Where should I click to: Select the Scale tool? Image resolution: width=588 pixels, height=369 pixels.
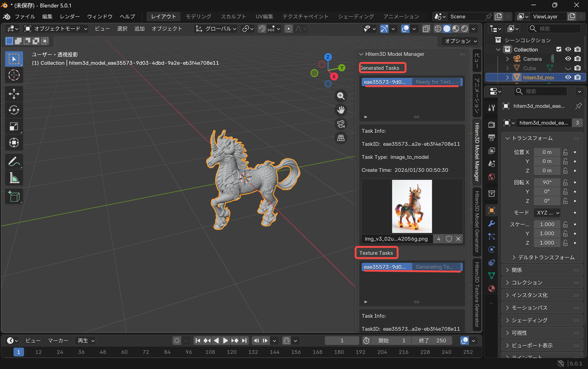(x=14, y=126)
